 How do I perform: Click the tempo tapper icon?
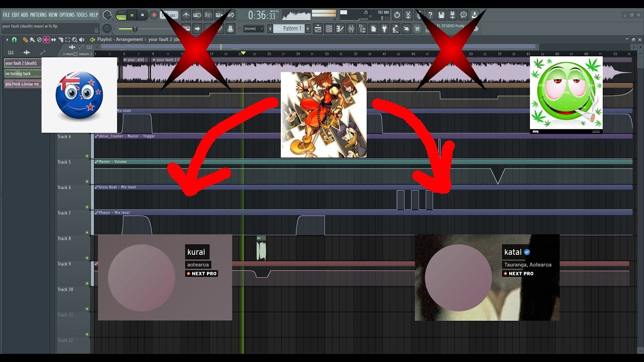click(x=395, y=29)
